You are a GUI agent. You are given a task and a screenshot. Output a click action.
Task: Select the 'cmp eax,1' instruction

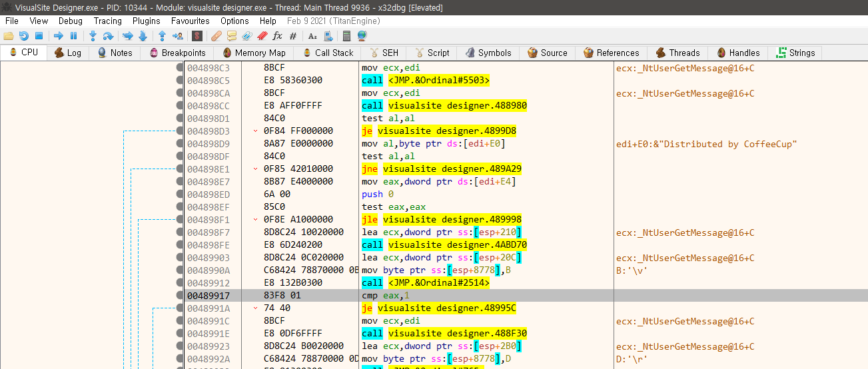tap(386, 296)
